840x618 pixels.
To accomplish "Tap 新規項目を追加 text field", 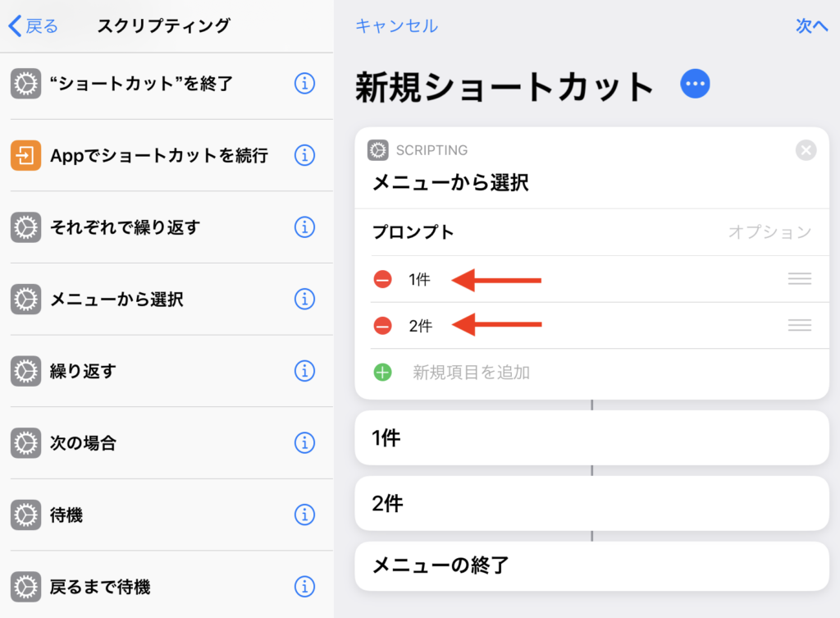I will pos(472,373).
